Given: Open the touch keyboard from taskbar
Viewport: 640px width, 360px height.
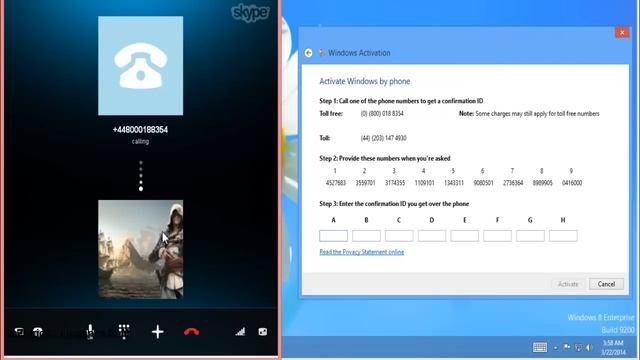Looking at the screenshot, I should 540,347.
